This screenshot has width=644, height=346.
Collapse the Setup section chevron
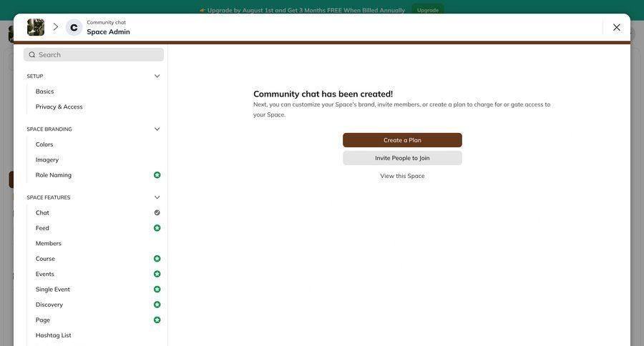157,76
